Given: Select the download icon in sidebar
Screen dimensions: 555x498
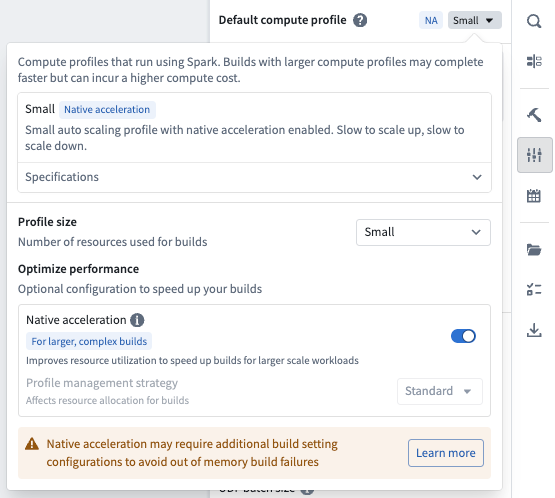Looking at the screenshot, I should tap(534, 330).
